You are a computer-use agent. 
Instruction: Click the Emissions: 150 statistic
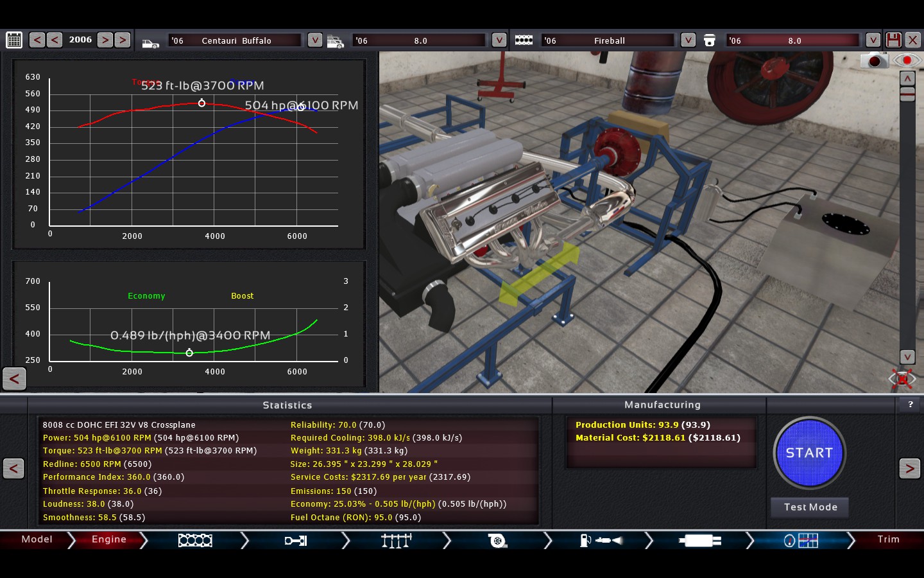coord(334,491)
